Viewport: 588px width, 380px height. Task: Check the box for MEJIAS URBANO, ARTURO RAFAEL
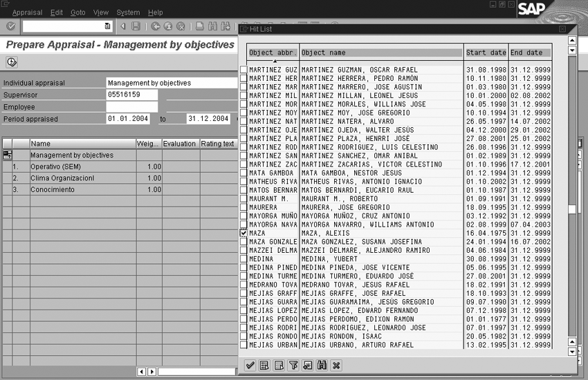coord(244,345)
